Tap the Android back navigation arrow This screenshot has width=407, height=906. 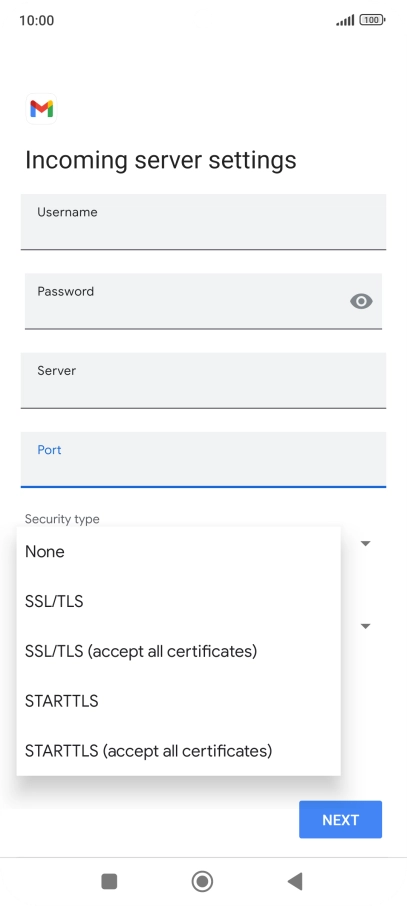pos(295,881)
